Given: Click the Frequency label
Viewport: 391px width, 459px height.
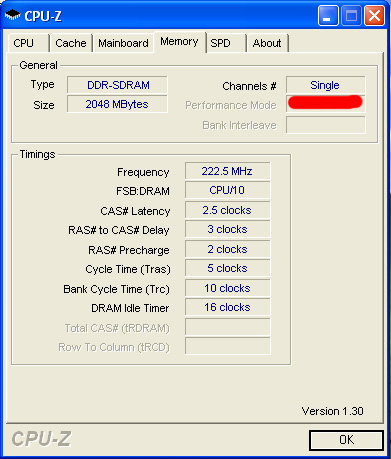Looking at the screenshot, I should point(143,172).
